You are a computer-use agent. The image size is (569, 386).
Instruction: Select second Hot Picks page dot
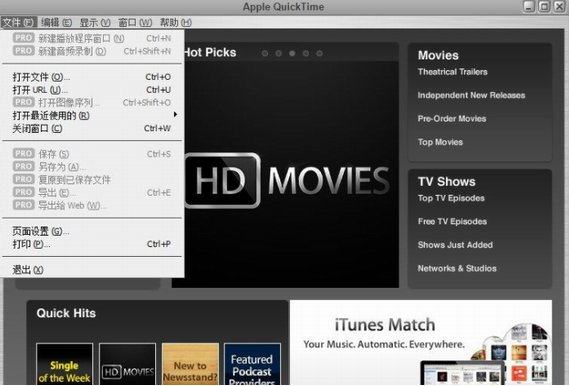[x=278, y=53]
